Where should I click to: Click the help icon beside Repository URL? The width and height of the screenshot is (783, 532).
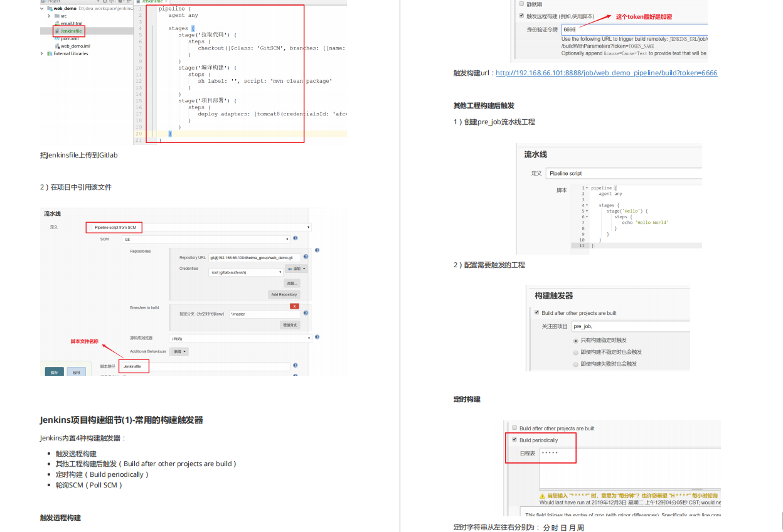click(x=306, y=256)
